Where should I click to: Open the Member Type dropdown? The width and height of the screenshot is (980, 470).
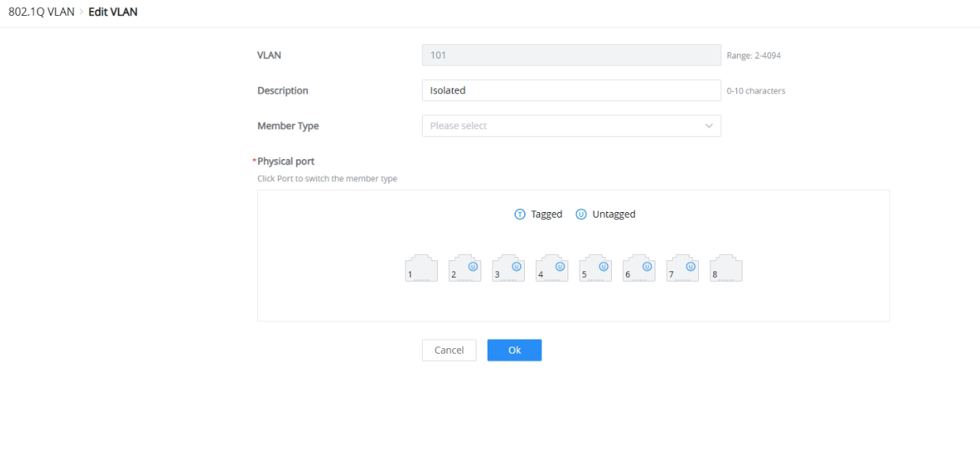(x=572, y=126)
